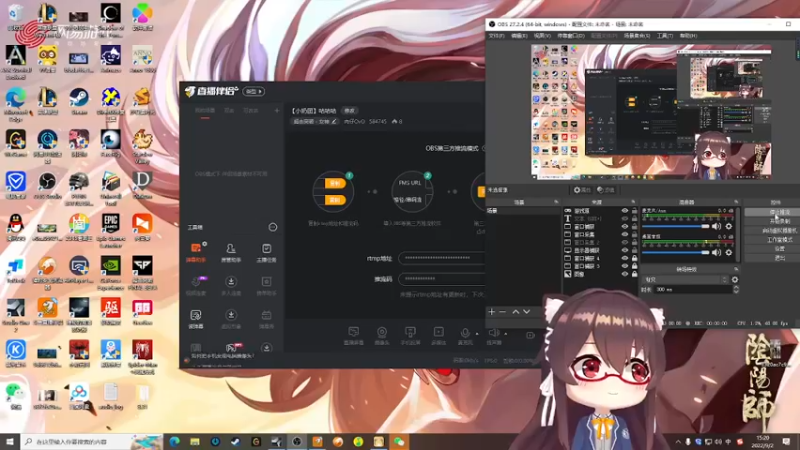
Task: Pop out the OBS Scene Transitions dock
Action: pyautogui.click(x=736, y=269)
